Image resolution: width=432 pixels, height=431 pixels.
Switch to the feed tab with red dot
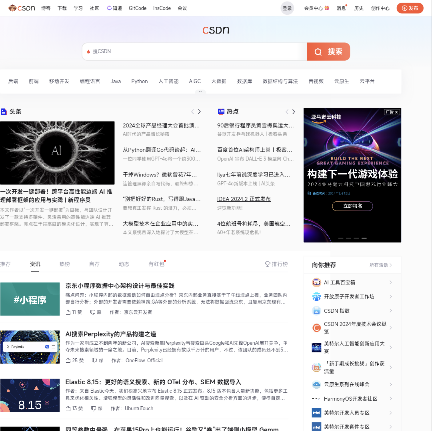tap(157, 264)
